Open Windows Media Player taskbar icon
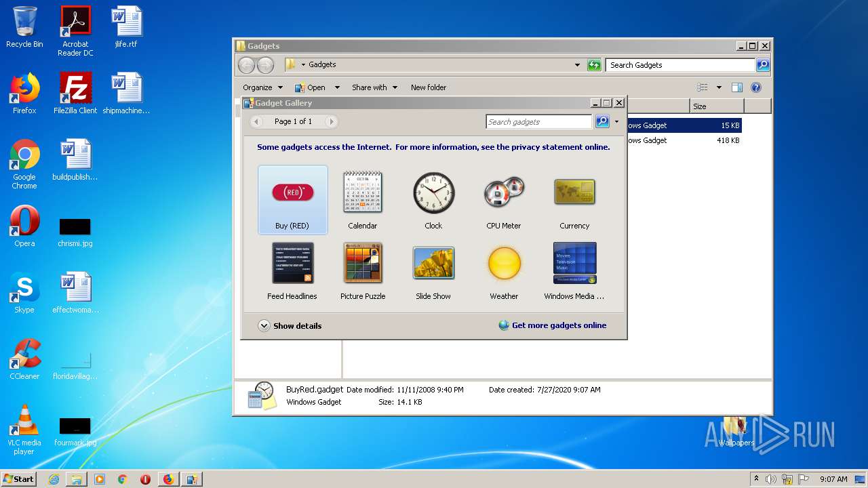 100,479
